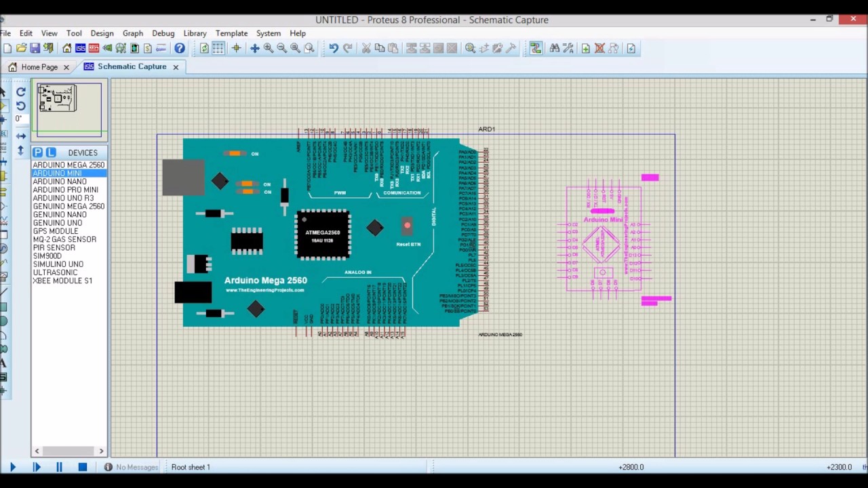868x488 pixels.
Task: Open the Tool menu
Action: pyautogui.click(x=74, y=33)
